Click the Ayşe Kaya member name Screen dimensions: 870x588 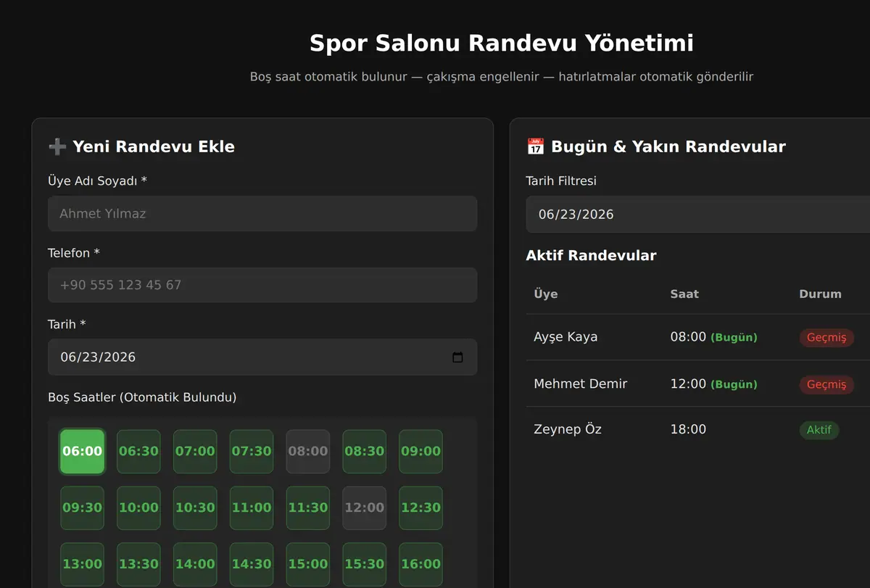coord(565,337)
